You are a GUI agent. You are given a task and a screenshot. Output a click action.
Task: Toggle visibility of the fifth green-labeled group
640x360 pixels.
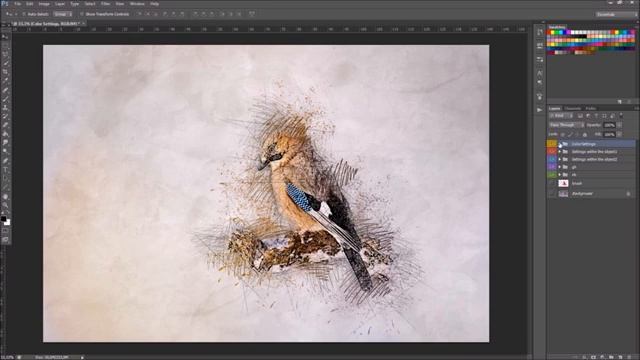point(551,175)
